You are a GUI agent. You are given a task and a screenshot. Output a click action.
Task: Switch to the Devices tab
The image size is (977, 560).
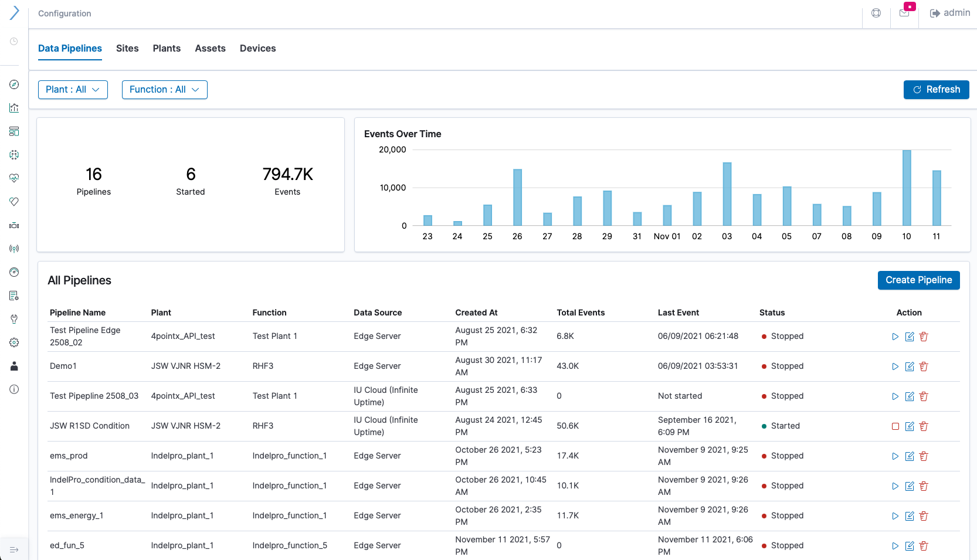[x=257, y=48]
